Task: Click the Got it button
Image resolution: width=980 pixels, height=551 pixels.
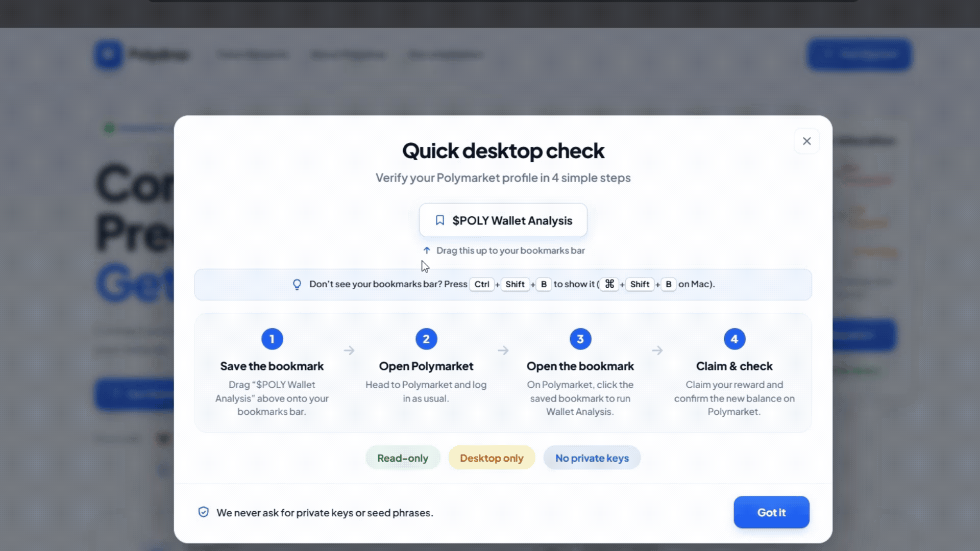Action: tap(771, 512)
